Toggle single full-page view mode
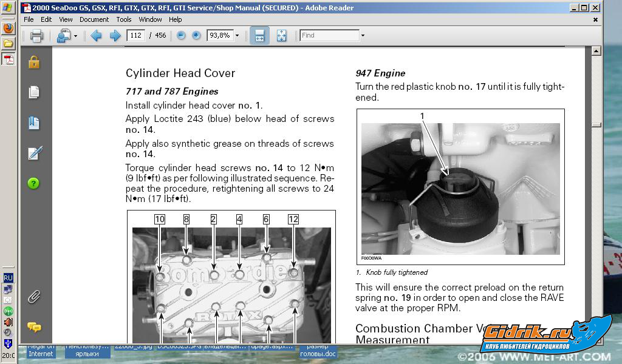 tap(281, 36)
